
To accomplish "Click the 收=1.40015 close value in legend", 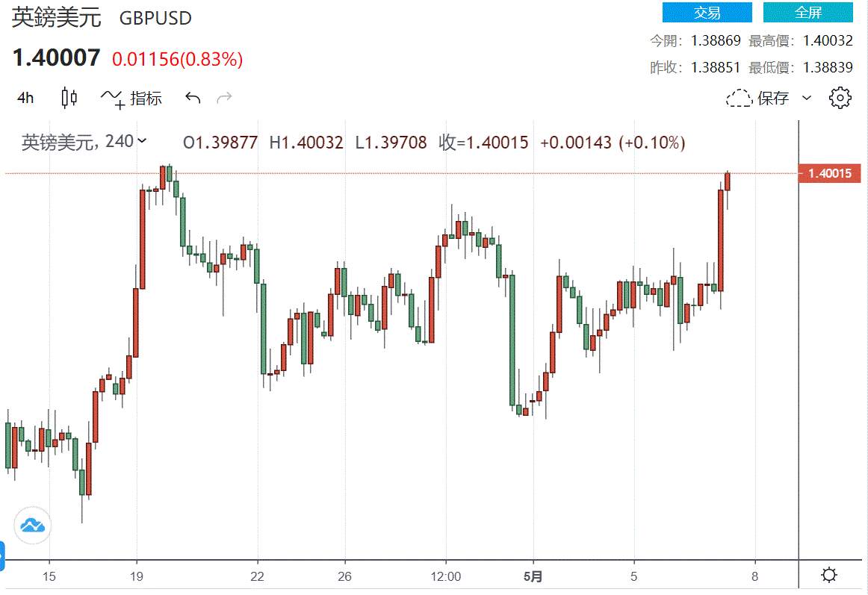I will click(x=484, y=143).
